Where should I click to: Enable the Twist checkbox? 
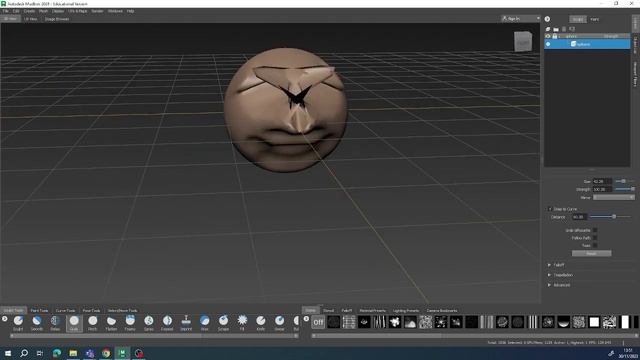click(595, 245)
